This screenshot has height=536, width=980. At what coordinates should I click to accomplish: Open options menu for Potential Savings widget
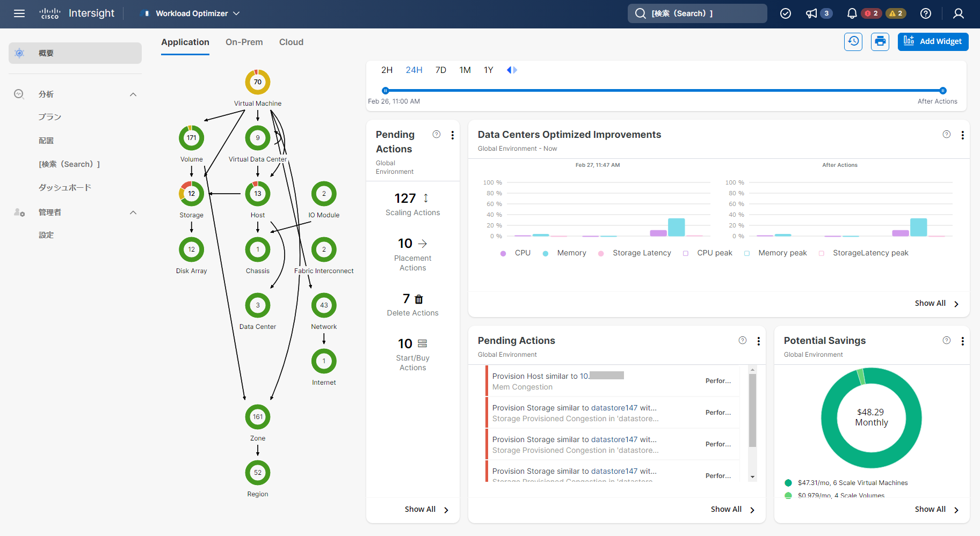pyautogui.click(x=963, y=341)
